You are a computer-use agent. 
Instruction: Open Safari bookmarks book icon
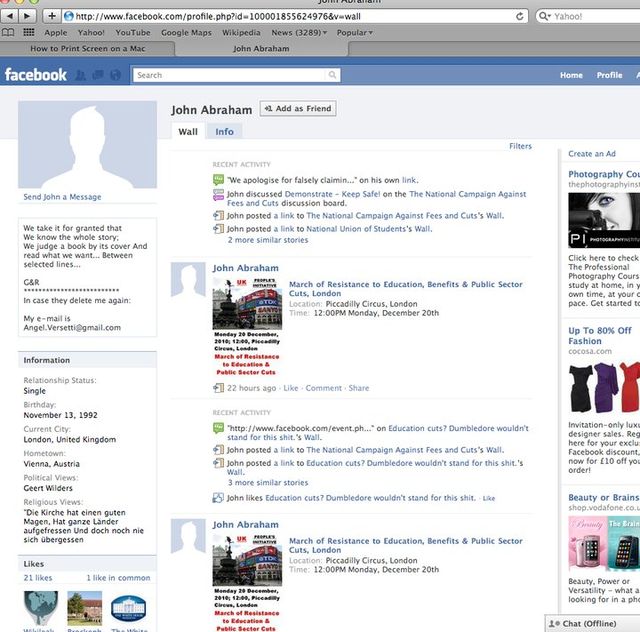pos(9,32)
